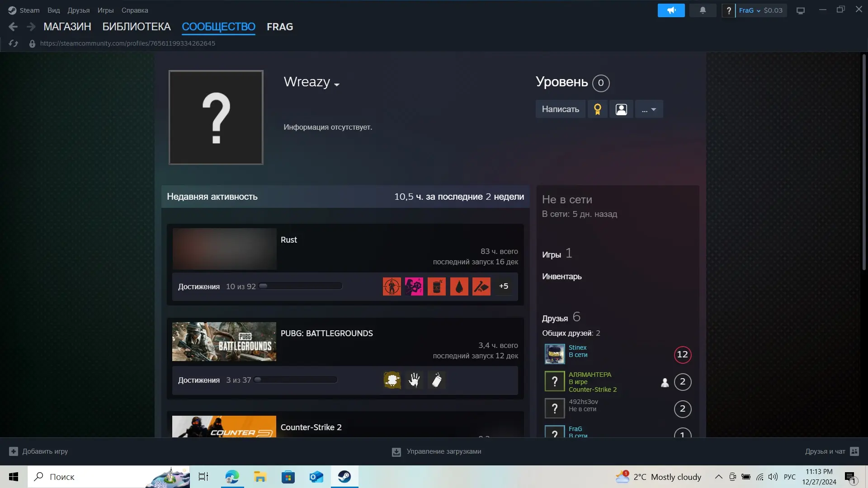This screenshot has width=868, height=488.
Task: Open the Инвентарь link
Action: [x=561, y=277]
